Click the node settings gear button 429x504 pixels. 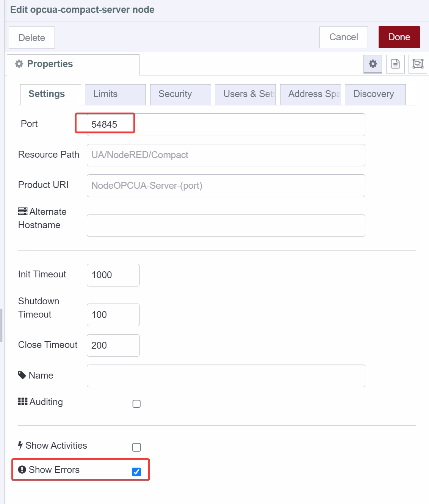[373, 64]
